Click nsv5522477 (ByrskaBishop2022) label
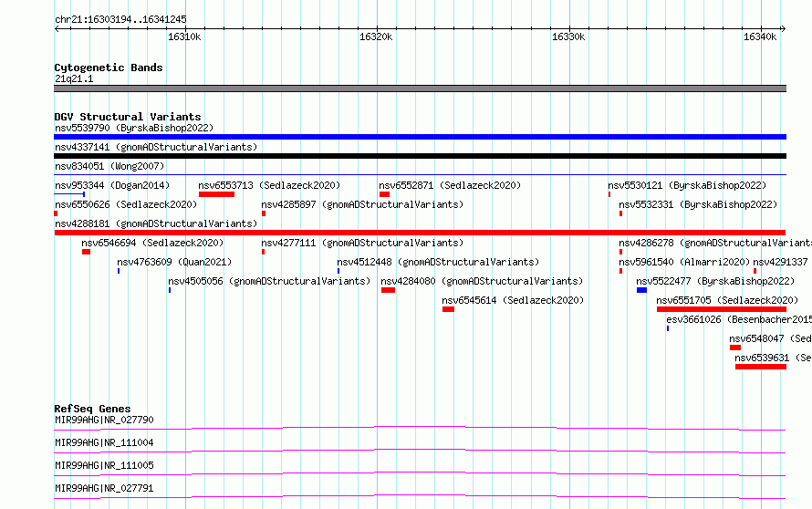 715,281
